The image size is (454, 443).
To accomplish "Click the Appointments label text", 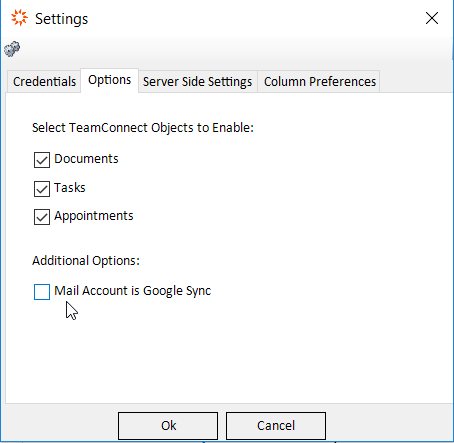I will point(94,216).
